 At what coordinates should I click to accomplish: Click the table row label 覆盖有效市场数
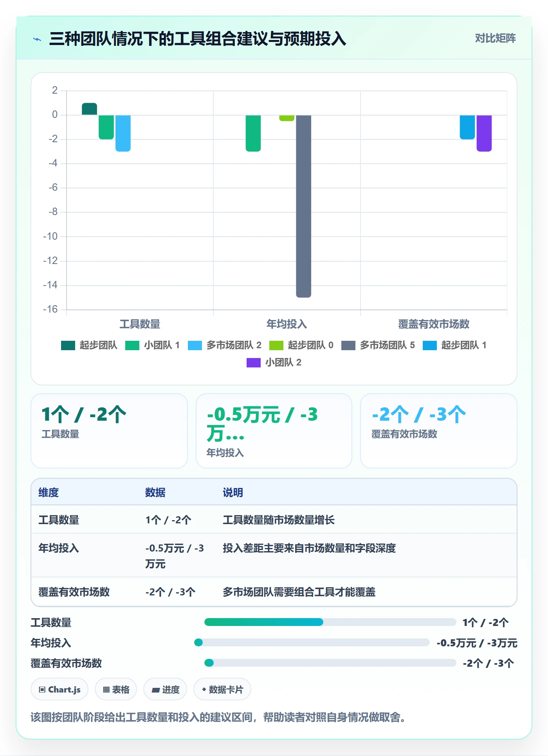tap(74, 592)
